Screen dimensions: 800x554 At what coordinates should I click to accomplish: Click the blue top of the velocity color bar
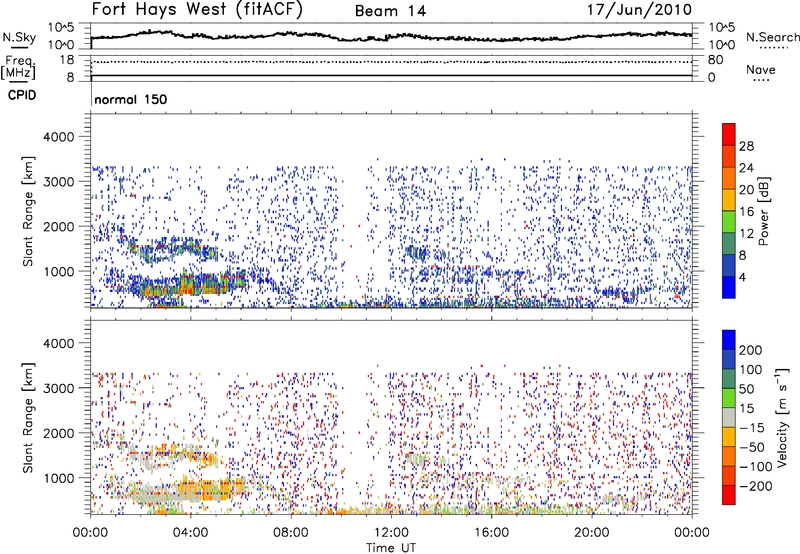point(729,341)
